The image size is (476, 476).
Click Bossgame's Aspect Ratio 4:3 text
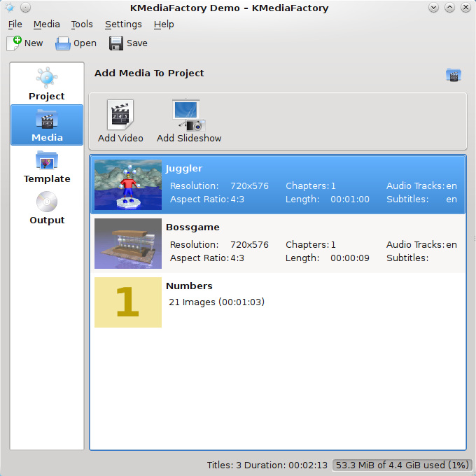pos(206,258)
